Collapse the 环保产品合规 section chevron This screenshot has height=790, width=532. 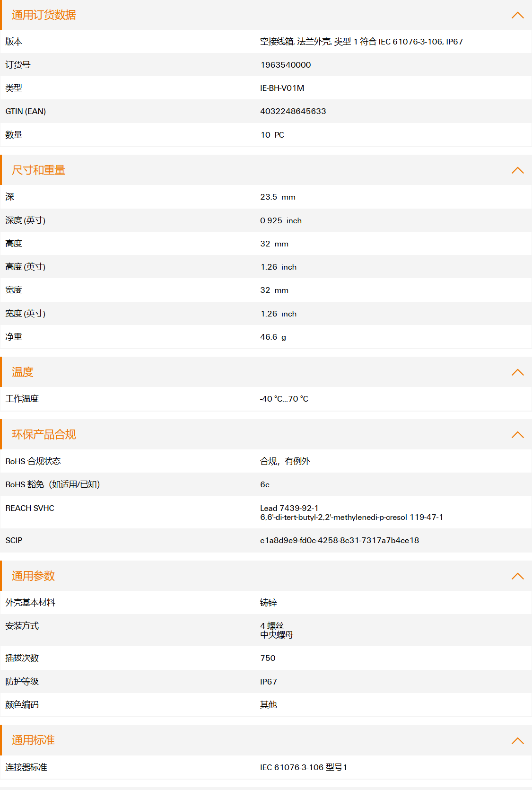coord(518,435)
